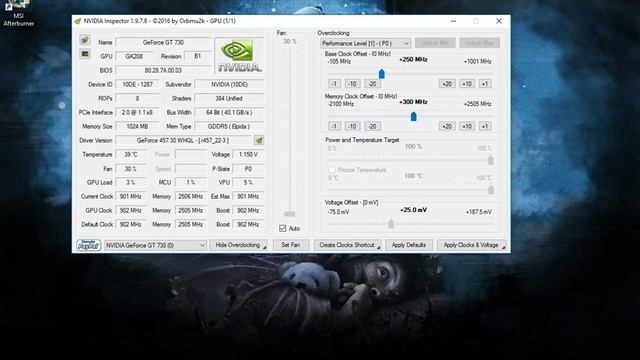Click the Base Clock Offset slider handle
The image size is (640, 360).
(382, 73)
